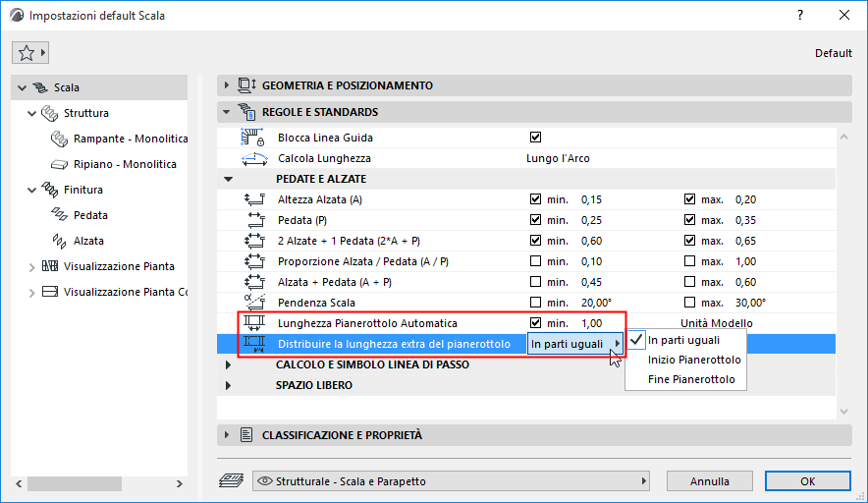Image resolution: width=868 pixels, height=503 pixels.
Task: Expand Calcolo e Simbolo Linea di Passo
Action: pyautogui.click(x=228, y=364)
